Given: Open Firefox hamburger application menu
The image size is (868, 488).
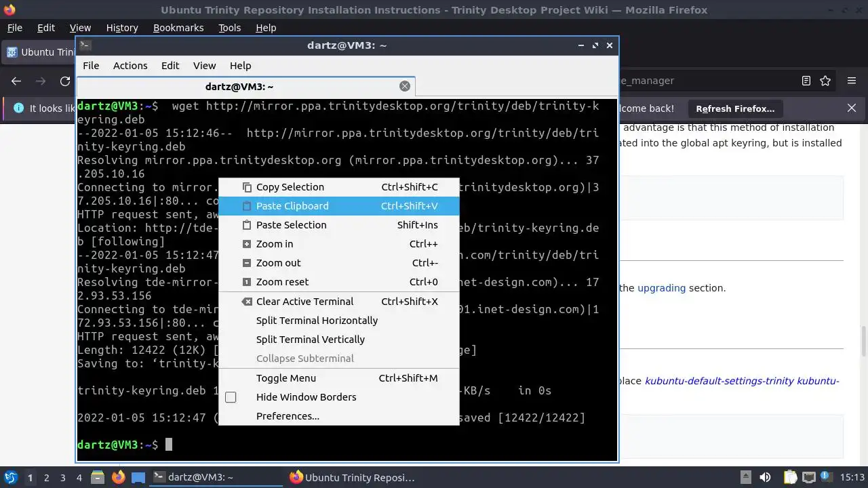Looking at the screenshot, I should point(852,81).
